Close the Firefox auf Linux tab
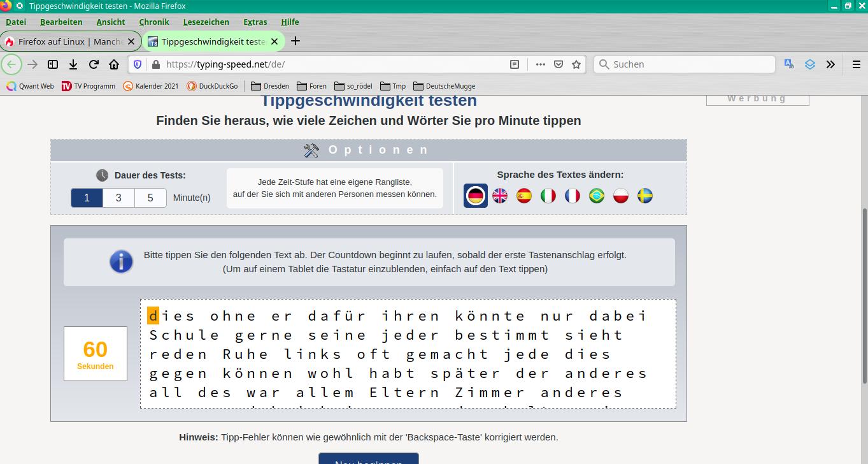This screenshot has width=868, height=464. pos(131,41)
